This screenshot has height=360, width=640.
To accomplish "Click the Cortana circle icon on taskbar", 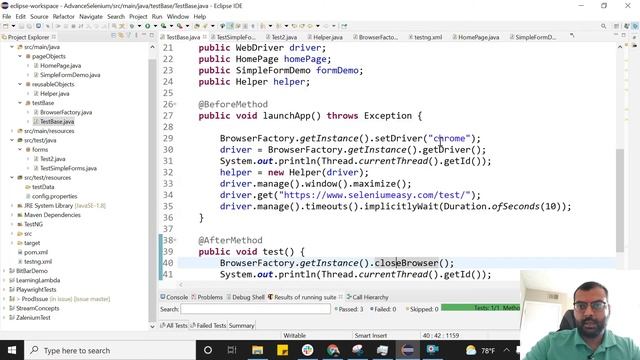I will (208, 350).
